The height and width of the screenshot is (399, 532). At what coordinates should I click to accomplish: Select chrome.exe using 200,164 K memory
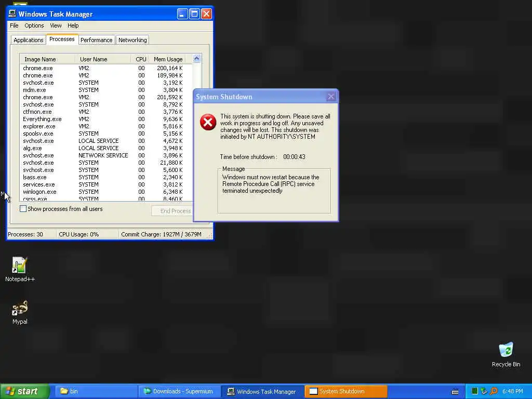[106, 68]
